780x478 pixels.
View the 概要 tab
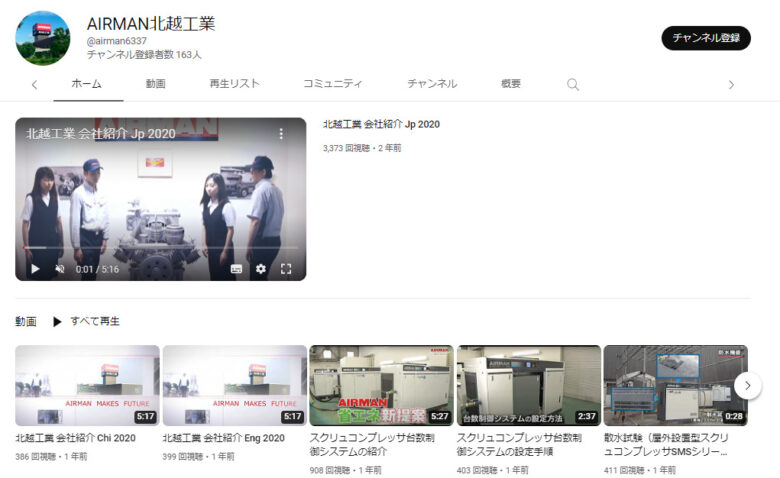click(x=510, y=84)
